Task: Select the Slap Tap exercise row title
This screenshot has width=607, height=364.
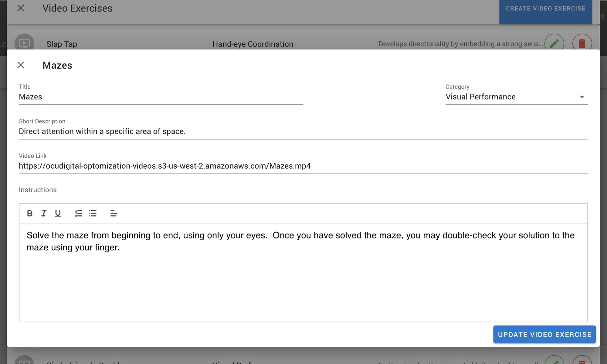Action: 62,44
